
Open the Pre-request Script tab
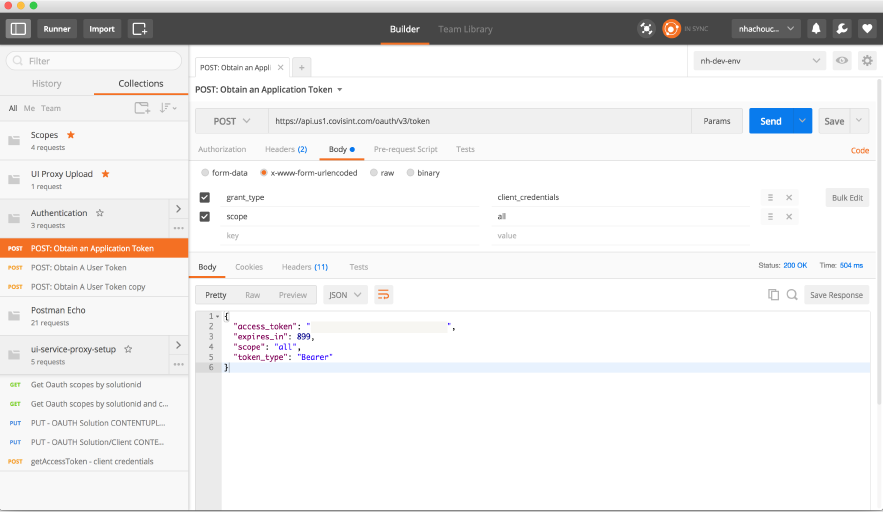coord(405,149)
